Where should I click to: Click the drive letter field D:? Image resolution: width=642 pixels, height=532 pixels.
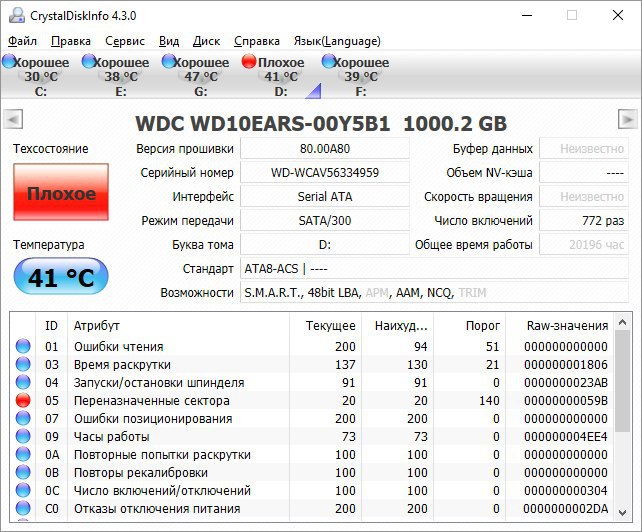pos(325,244)
